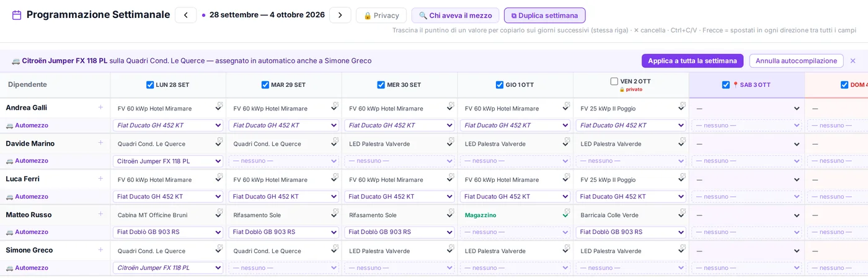
Task: Click the van icon under Matteo Russo
Action: click(x=9, y=232)
